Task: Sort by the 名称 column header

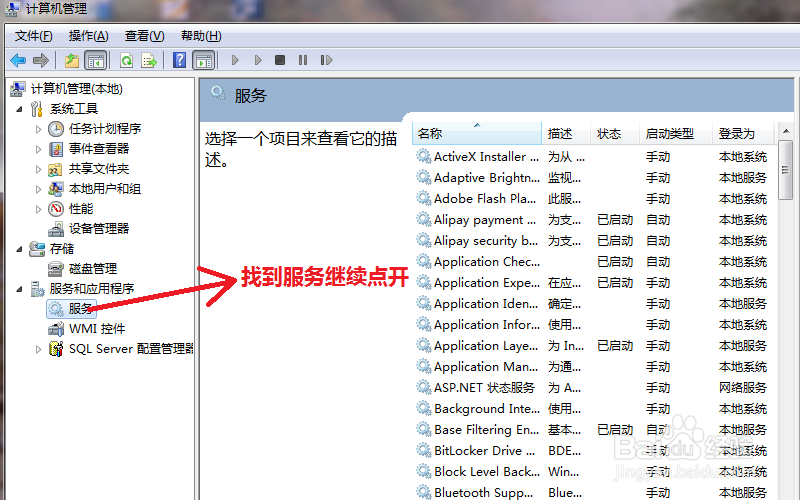Action: (477, 134)
